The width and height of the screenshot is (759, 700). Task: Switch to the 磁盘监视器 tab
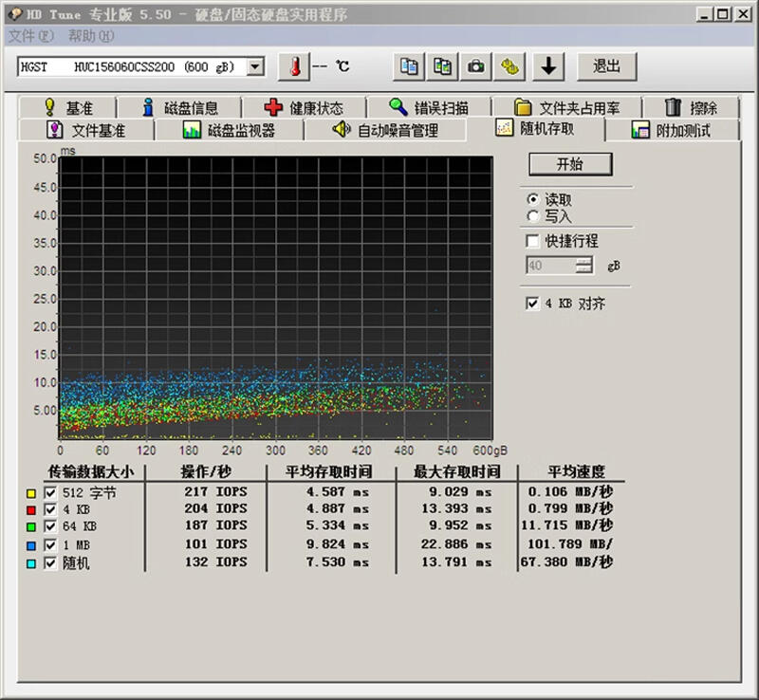229,130
